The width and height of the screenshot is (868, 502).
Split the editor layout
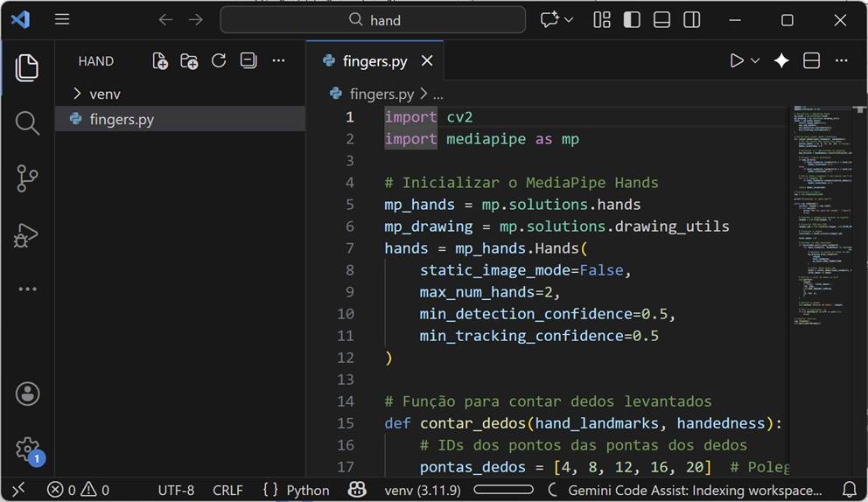coord(811,60)
